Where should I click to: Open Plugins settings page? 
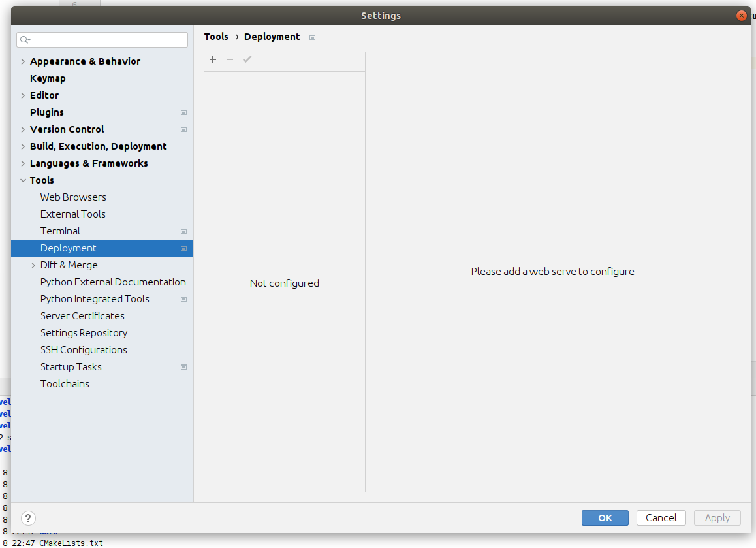[x=47, y=112]
